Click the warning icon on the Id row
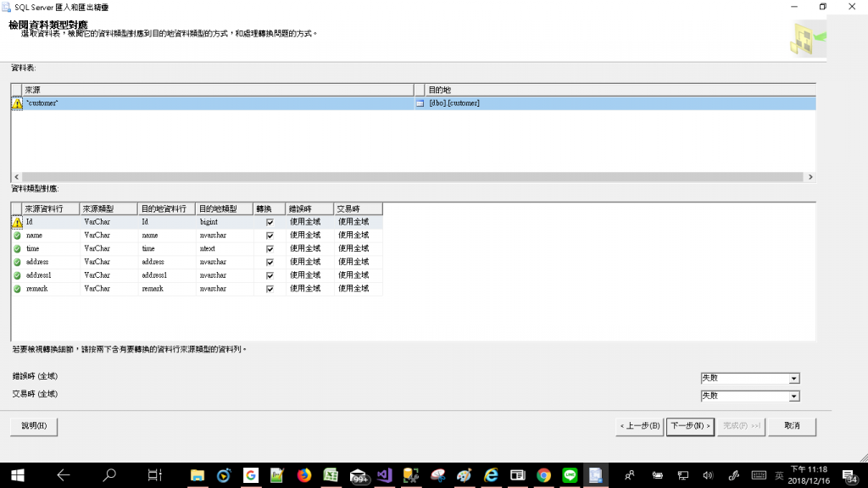 tap(17, 223)
